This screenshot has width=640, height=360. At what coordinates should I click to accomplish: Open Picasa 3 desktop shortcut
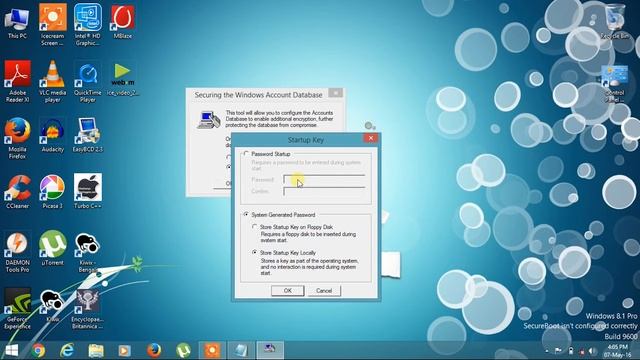tap(53, 191)
